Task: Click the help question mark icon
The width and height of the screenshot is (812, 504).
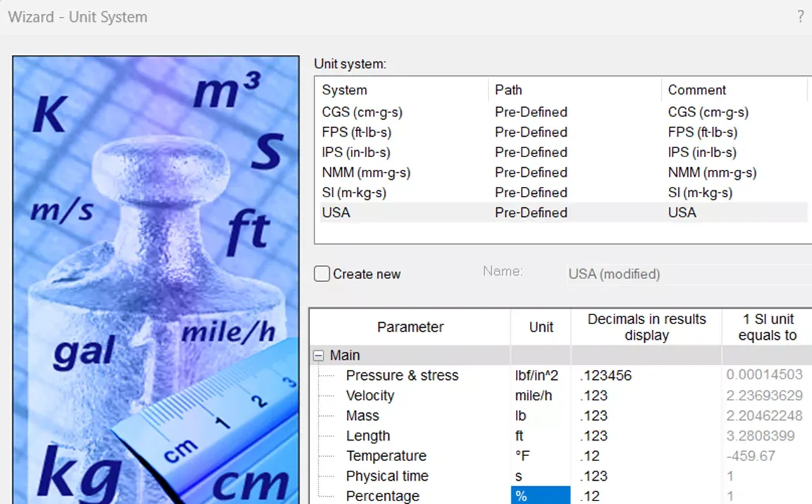Action: [x=801, y=17]
